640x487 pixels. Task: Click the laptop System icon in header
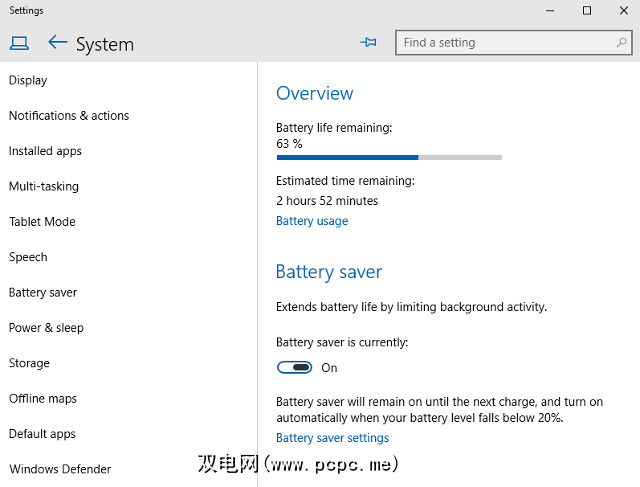19,43
